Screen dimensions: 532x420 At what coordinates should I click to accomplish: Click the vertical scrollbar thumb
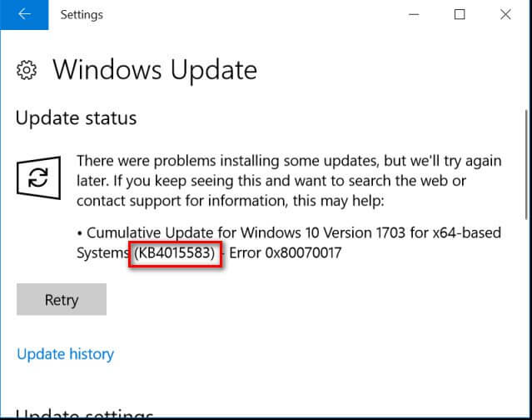[526, 164]
